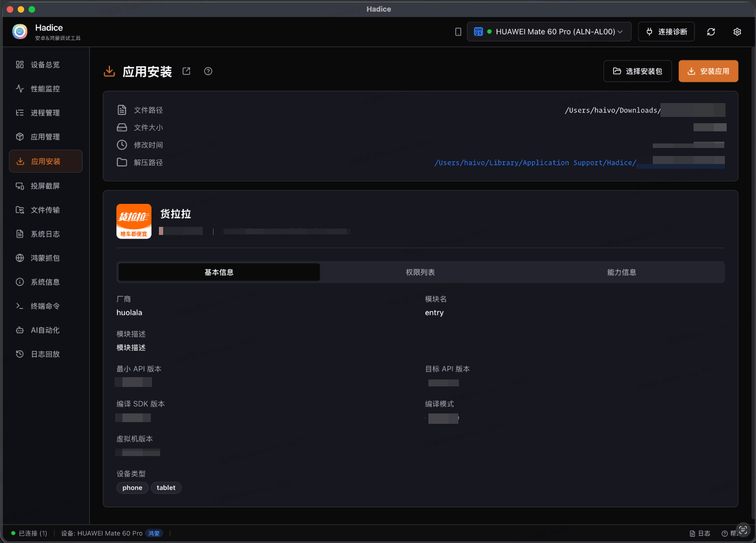The height and width of the screenshot is (543, 756).
Task: Click the Hadice logo icon
Action: [20, 32]
